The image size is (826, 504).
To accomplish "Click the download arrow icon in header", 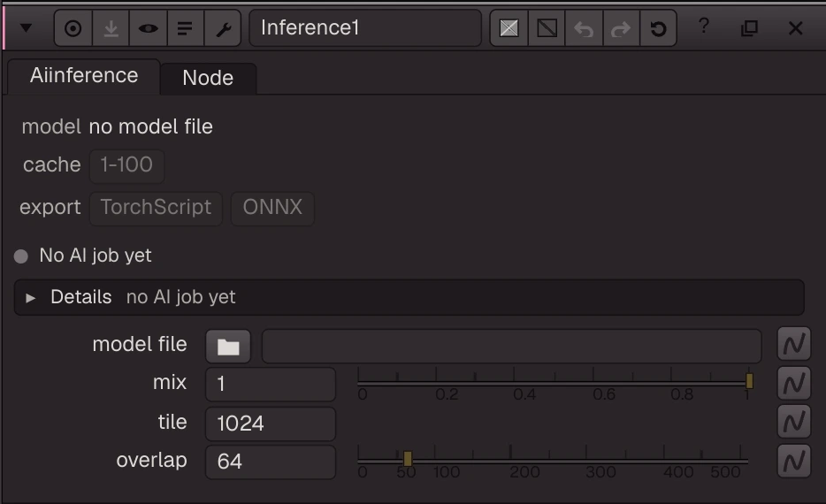I will coord(111,28).
